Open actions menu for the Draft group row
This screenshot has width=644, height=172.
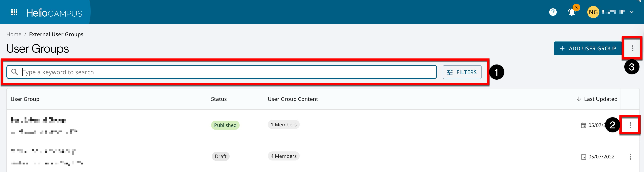[630, 157]
